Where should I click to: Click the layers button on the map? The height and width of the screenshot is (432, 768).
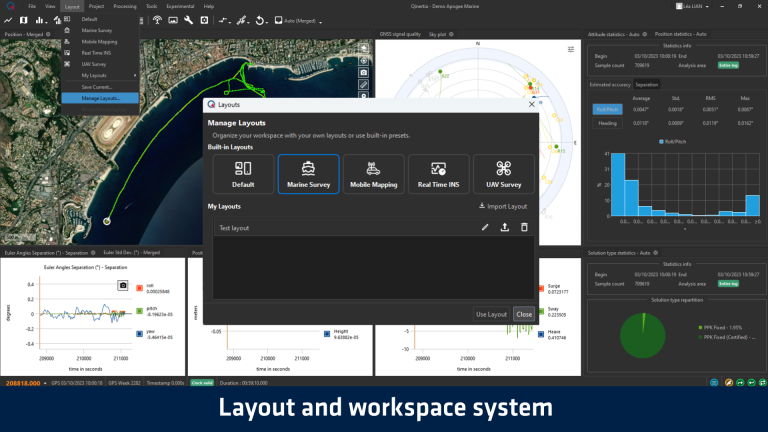click(x=363, y=48)
